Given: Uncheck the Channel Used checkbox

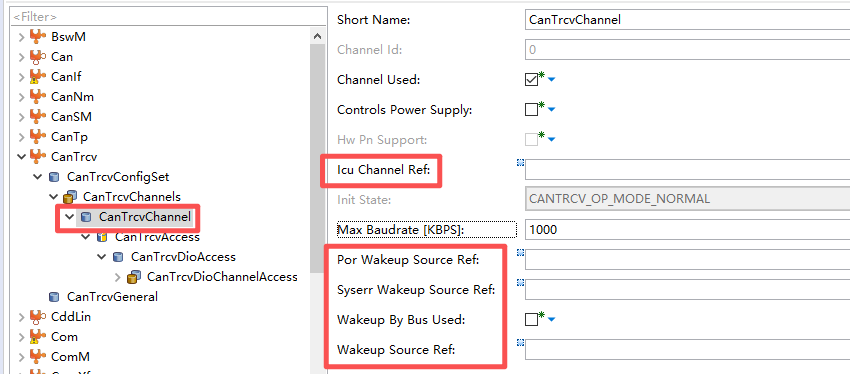Looking at the screenshot, I should 531,80.
